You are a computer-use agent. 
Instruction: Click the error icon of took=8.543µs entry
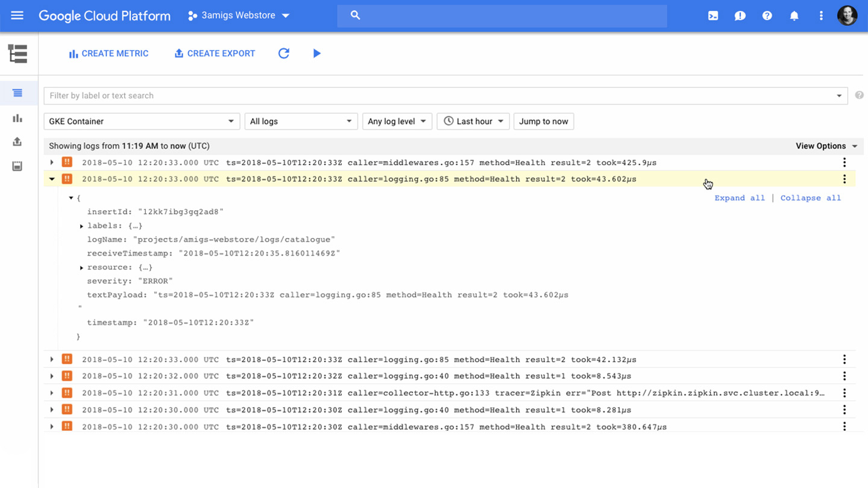pos(67,375)
